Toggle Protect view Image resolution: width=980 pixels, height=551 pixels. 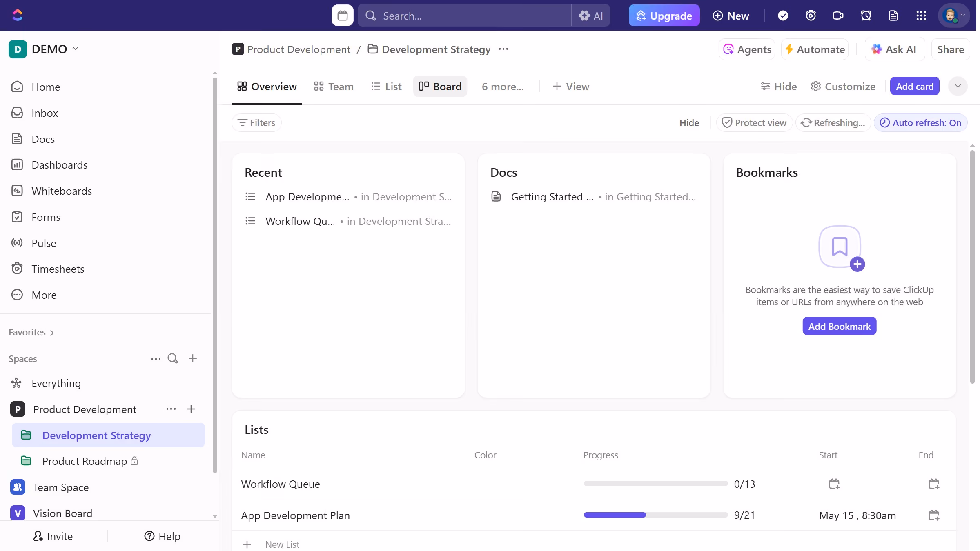[754, 123]
